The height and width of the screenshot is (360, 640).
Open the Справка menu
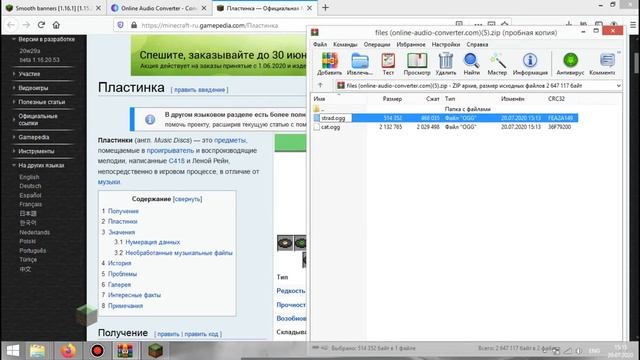pyautogui.click(x=477, y=44)
